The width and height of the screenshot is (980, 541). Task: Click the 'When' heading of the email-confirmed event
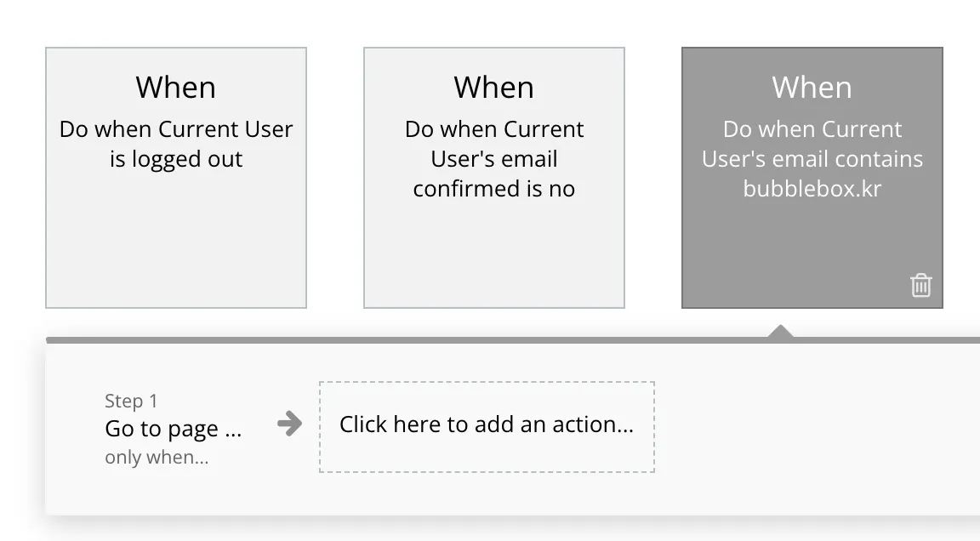494,88
